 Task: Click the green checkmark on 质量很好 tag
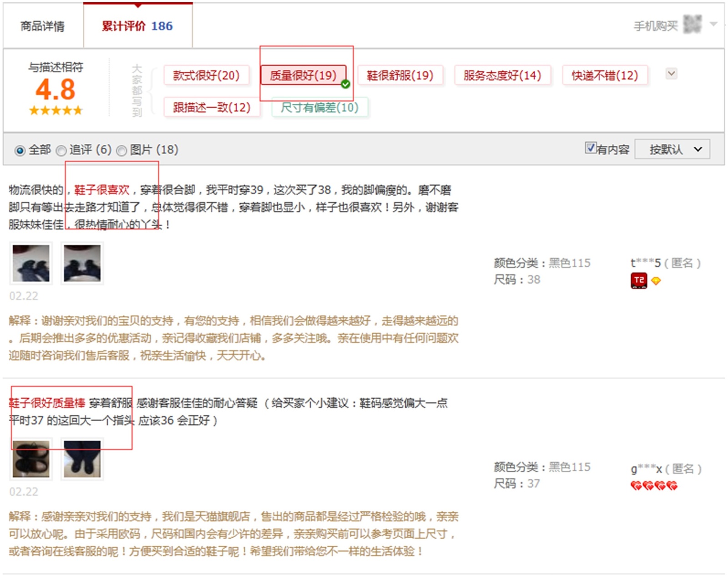[345, 84]
